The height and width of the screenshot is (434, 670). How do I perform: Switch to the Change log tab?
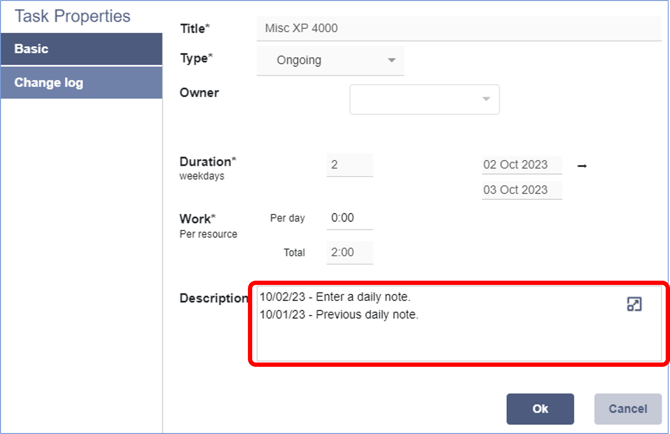81,83
